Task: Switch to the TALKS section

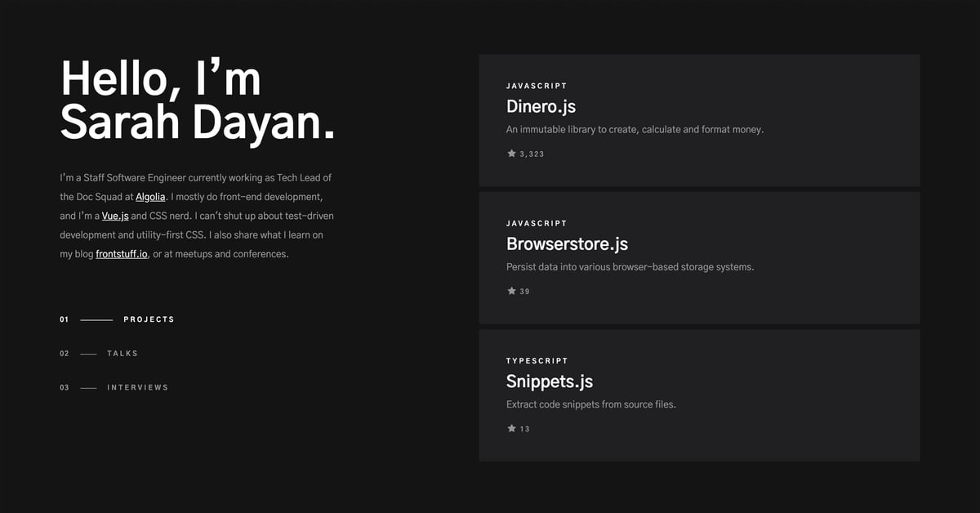Action: pyautogui.click(x=122, y=353)
